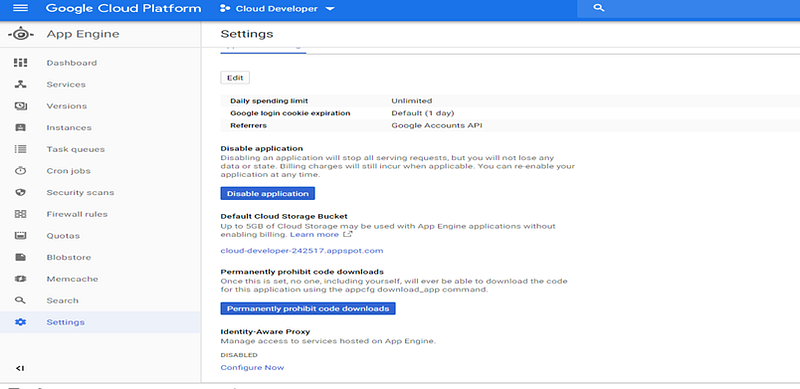Click the App Engine heading
Viewport: 800px width, 389px height.
(83, 34)
